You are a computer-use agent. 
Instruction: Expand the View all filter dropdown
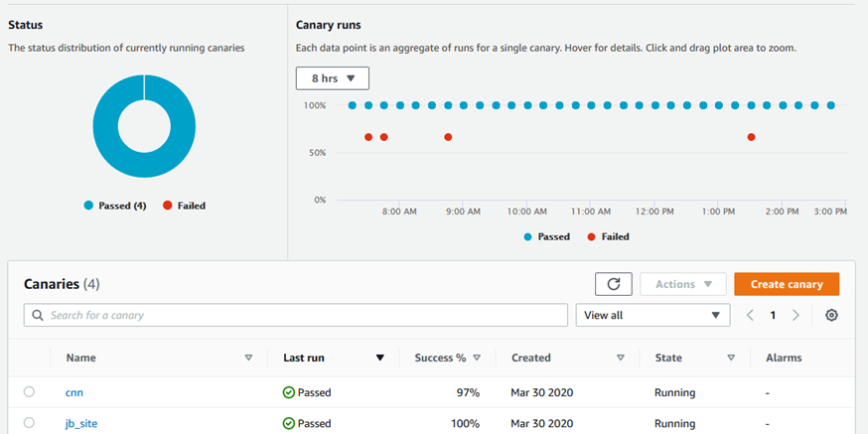point(651,315)
